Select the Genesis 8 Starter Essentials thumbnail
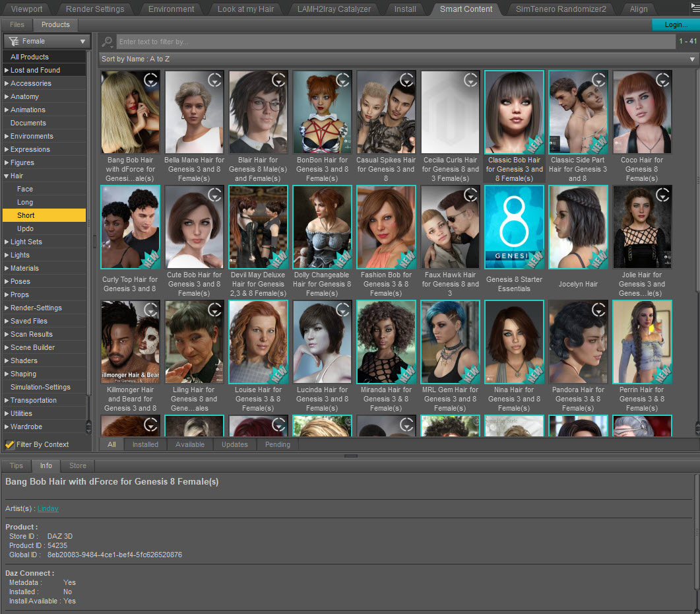This screenshot has width=700, height=614. [514, 228]
